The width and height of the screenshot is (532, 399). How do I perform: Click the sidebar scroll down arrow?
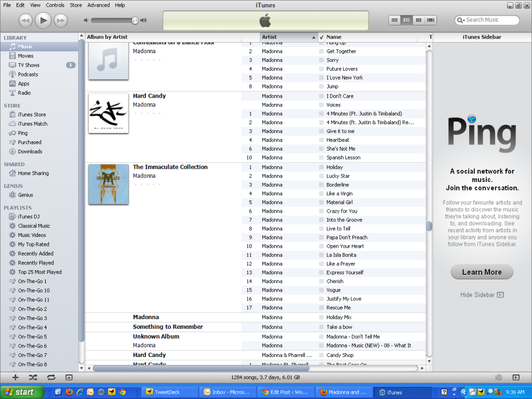click(82, 368)
